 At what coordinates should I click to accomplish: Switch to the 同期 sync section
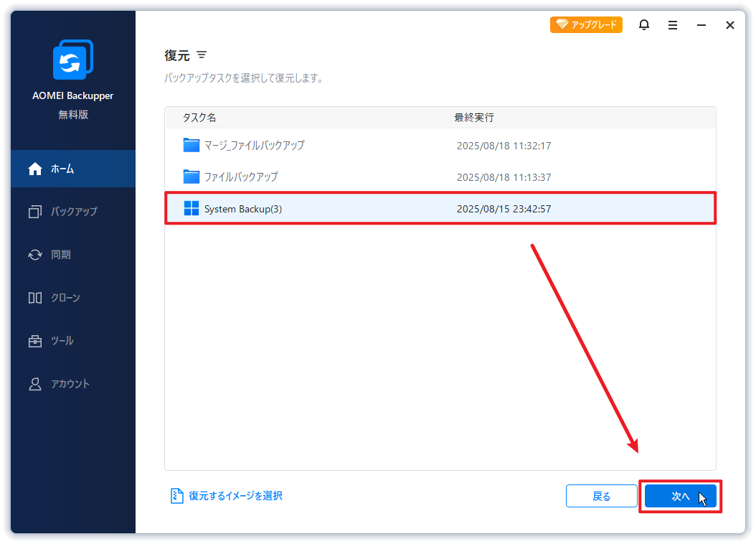tap(73, 255)
